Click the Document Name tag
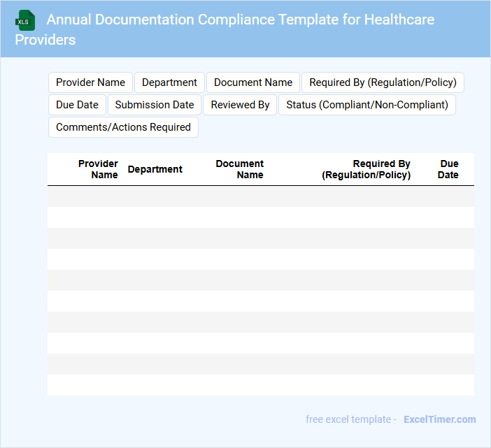The image size is (491, 448). (253, 82)
